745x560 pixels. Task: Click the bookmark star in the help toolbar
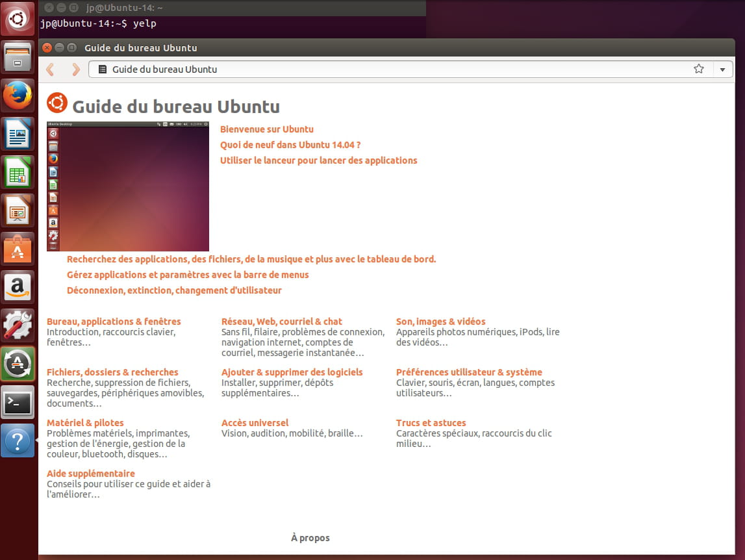(698, 69)
